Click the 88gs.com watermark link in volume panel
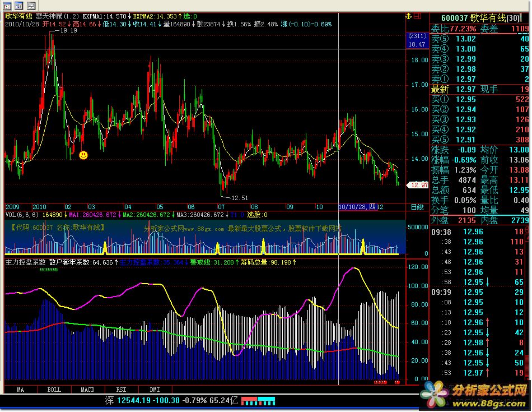Image resolution: width=532 pixels, height=412 pixels. click(x=242, y=229)
